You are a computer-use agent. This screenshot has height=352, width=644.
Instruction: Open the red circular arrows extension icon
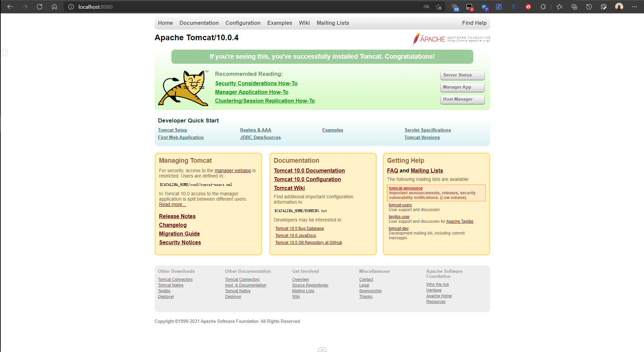tap(528, 7)
